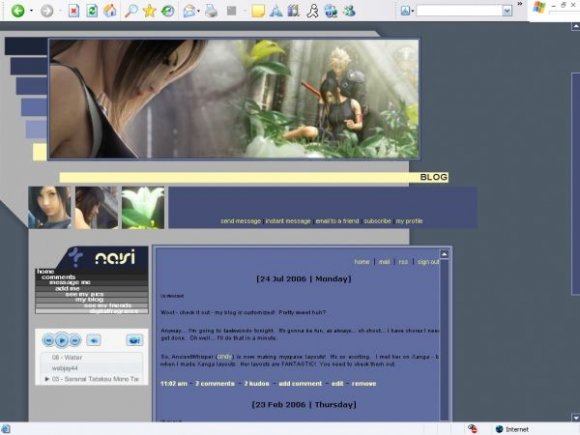Open the Search magnifying glass icon
The width and height of the screenshot is (580, 435).
[x=131, y=11]
